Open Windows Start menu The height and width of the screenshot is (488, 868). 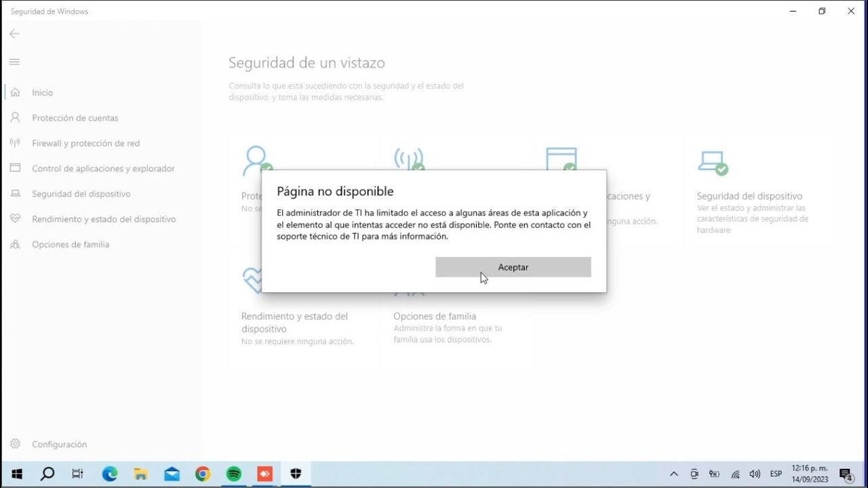click(x=17, y=474)
